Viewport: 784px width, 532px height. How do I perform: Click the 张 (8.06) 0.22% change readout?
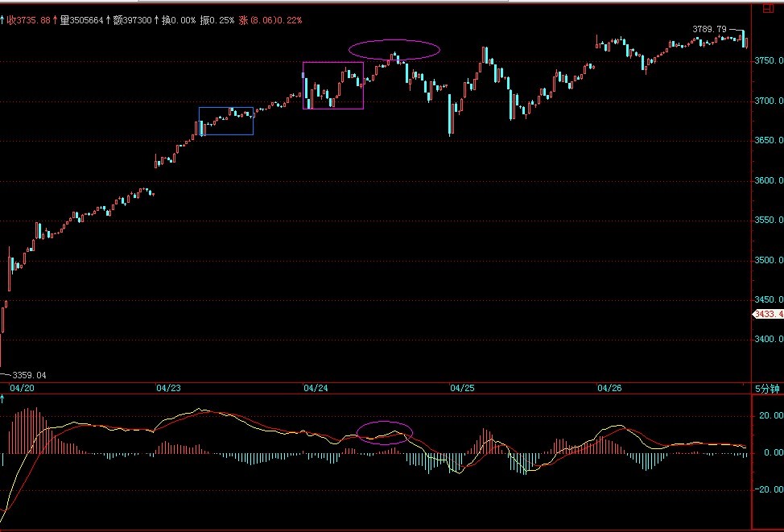(x=270, y=19)
